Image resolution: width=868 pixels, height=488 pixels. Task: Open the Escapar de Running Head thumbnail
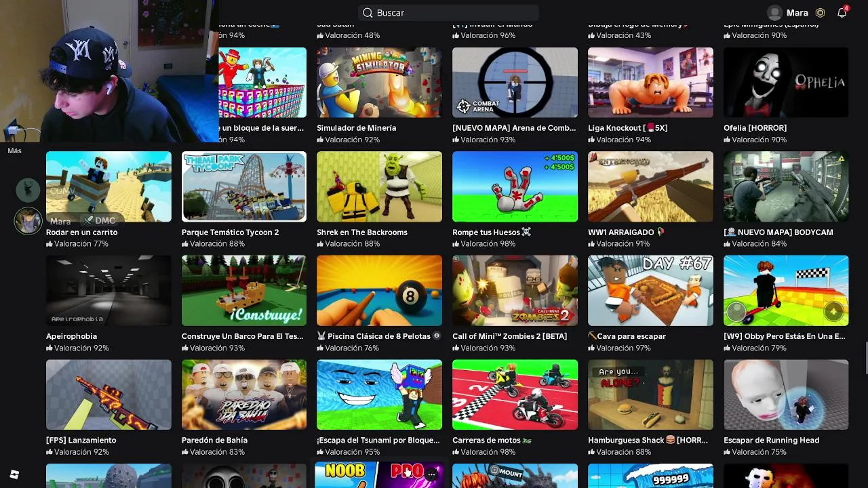click(x=786, y=394)
